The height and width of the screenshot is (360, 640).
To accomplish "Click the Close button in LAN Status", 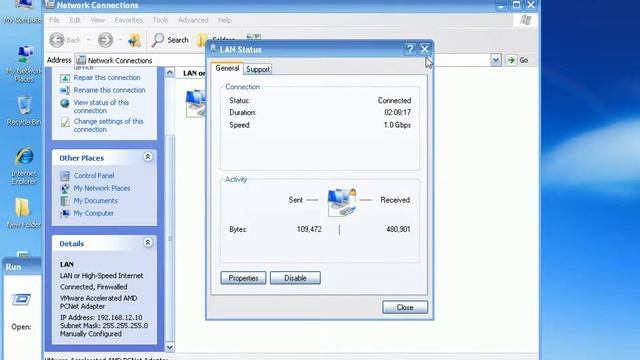I will coord(405,307).
